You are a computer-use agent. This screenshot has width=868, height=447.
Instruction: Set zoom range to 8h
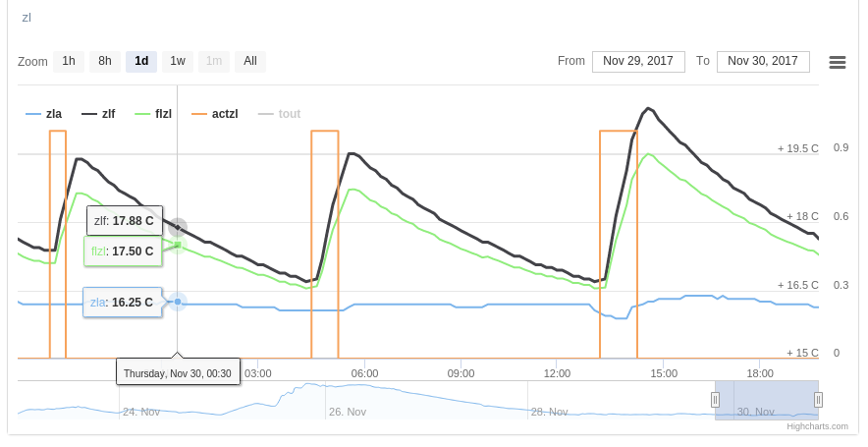105,62
